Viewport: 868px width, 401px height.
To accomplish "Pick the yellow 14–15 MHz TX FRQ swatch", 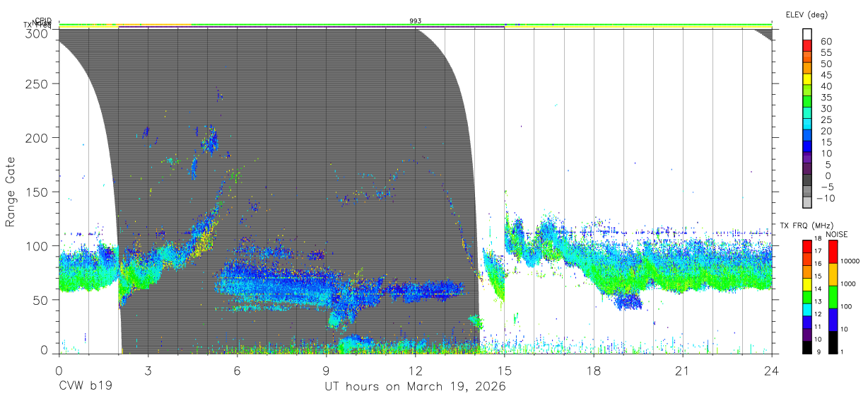I will [807, 284].
